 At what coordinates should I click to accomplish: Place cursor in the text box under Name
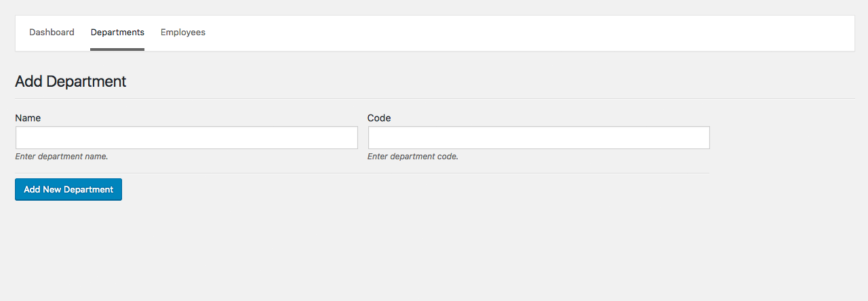pyautogui.click(x=186, y=138)
